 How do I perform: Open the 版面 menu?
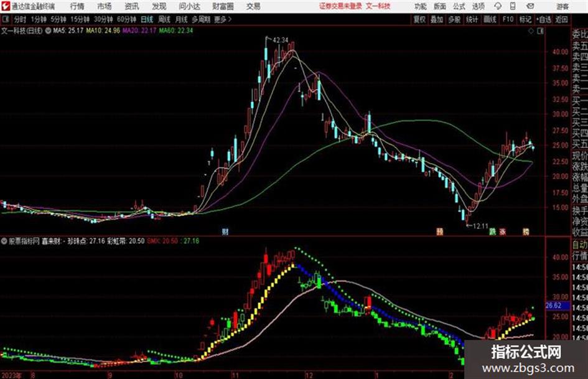click(439, 6)
